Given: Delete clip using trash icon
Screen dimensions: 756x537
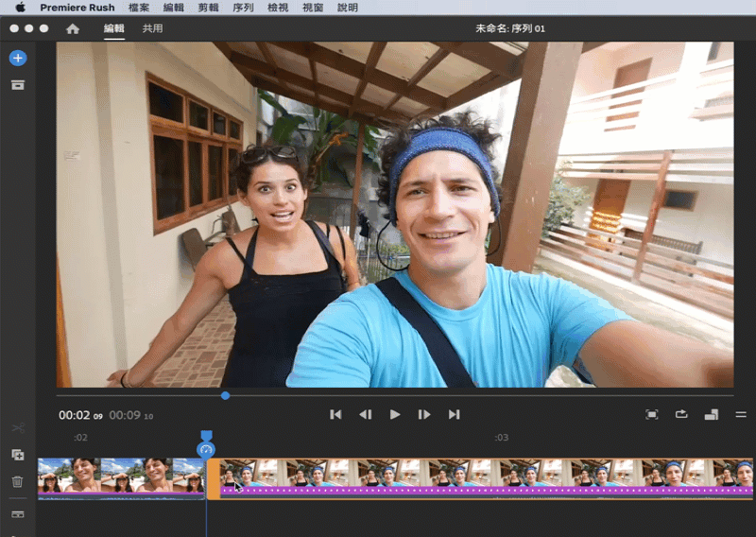Looking at the screenshot, I should pyautogui.click(x=18, y=481).
